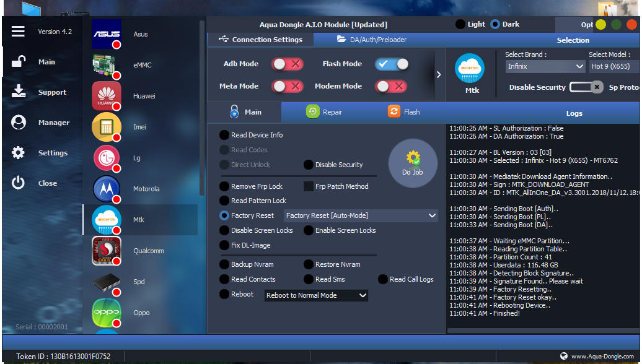Switch to the Connection Settings tab

(x=260, y=40)
